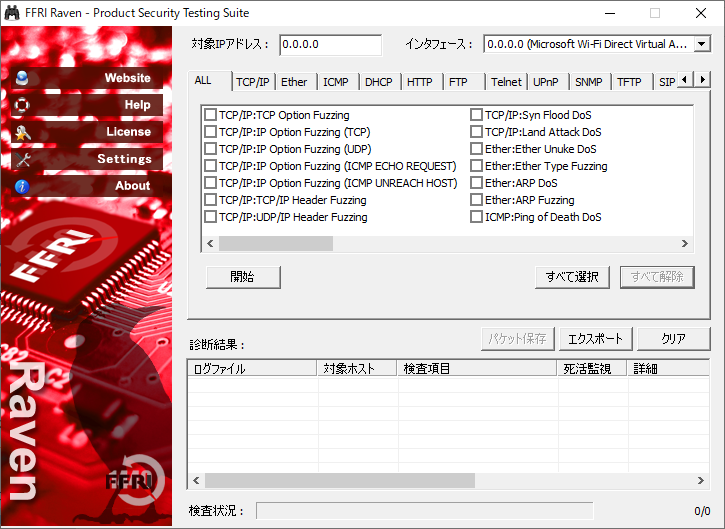The image size is (725, 529).
Task: Click the target IP address field
Action: point(331,44)
